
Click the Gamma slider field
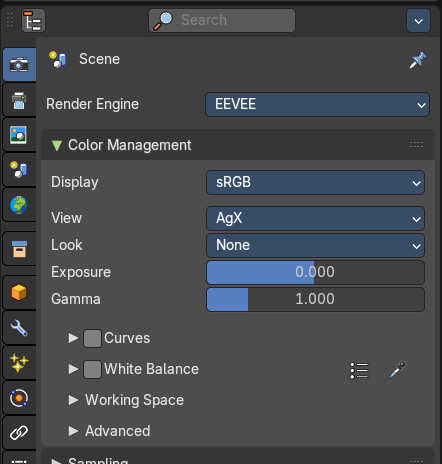click(315, 299)
